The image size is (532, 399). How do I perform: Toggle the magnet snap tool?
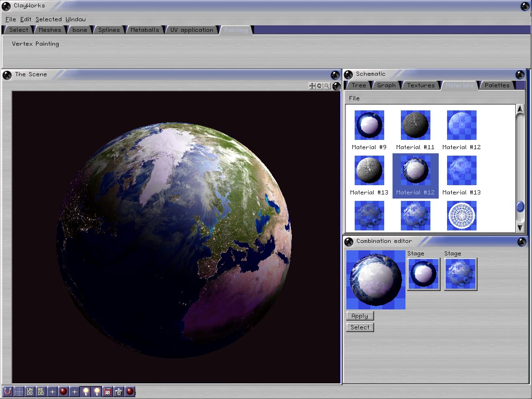click(x=8, y=392)
